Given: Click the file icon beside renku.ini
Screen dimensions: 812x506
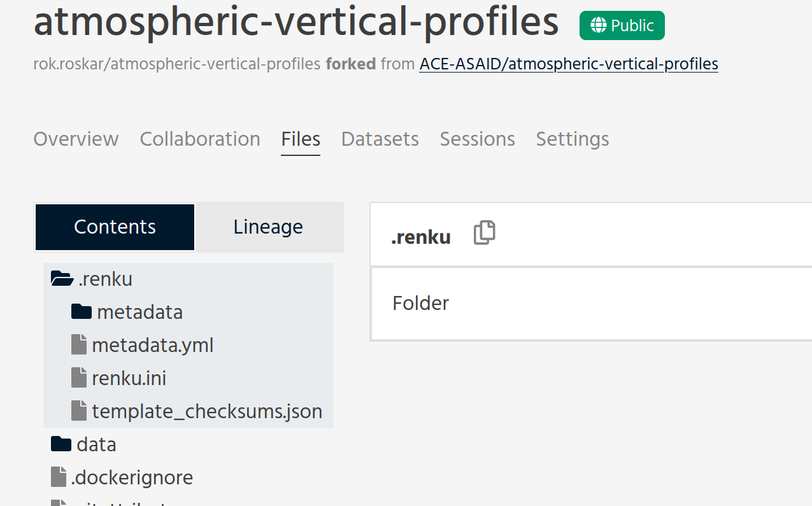Looking at the screenshot, I should [79, 377].
